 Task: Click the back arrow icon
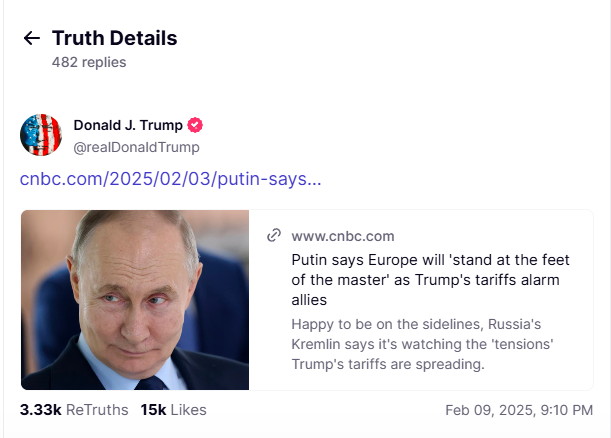tap(32, 38)
